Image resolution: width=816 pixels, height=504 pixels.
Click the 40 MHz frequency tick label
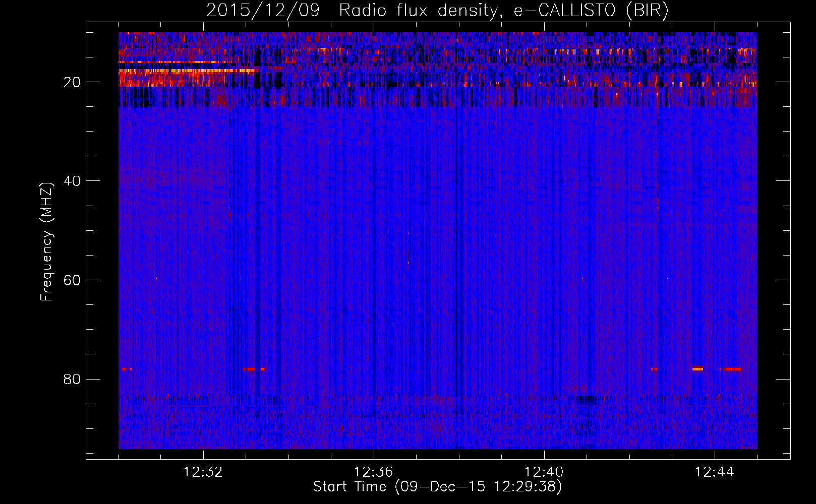(73, 181)
